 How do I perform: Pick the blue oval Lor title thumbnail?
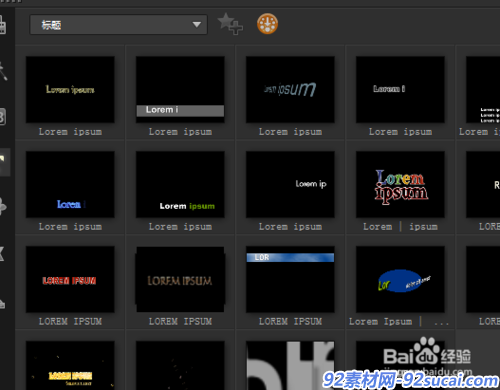click(x=400, y=279)
